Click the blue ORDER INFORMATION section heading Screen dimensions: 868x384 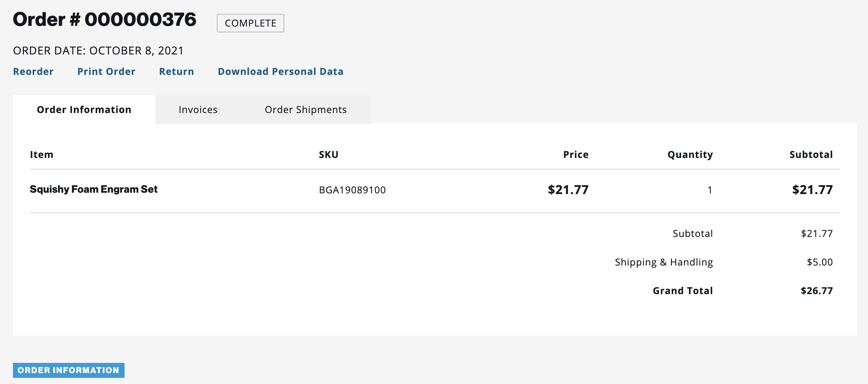pos(68,370)
